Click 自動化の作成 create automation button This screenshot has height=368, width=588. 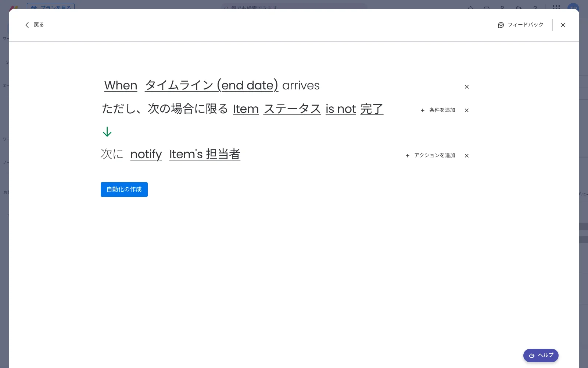coord(124,190)
